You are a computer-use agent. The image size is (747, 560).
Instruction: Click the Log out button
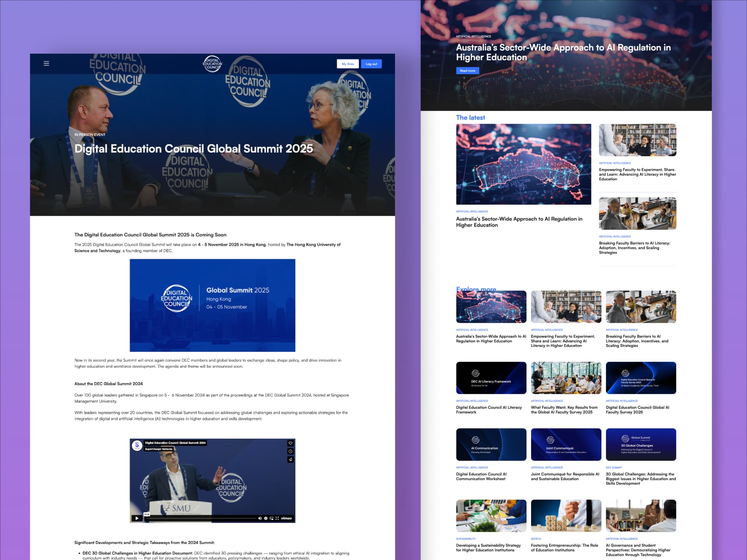371,64
